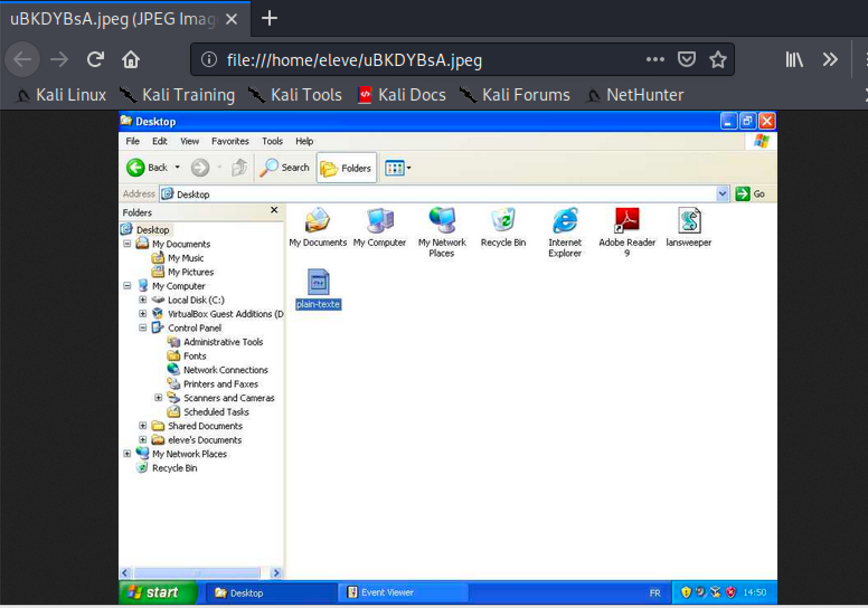Viewport: 868px width, 608px height.
Task: Select Network Connections in tree
Action: [x=225, y=369]
